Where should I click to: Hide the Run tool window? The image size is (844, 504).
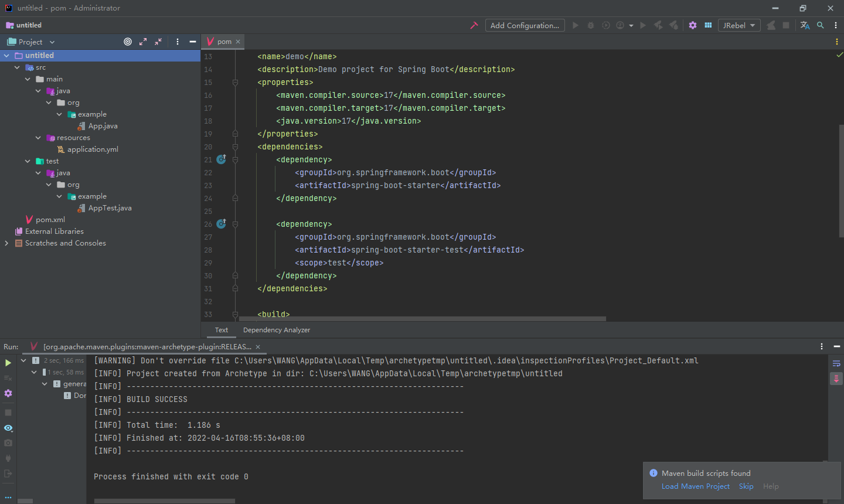point(837,346)
